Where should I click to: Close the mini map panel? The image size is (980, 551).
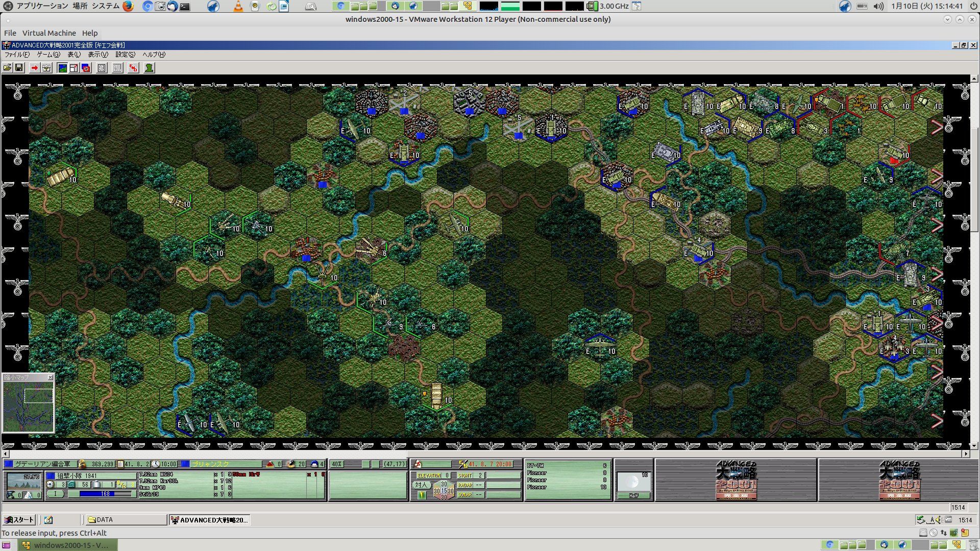pyautogui.click(x=50, y=378)
